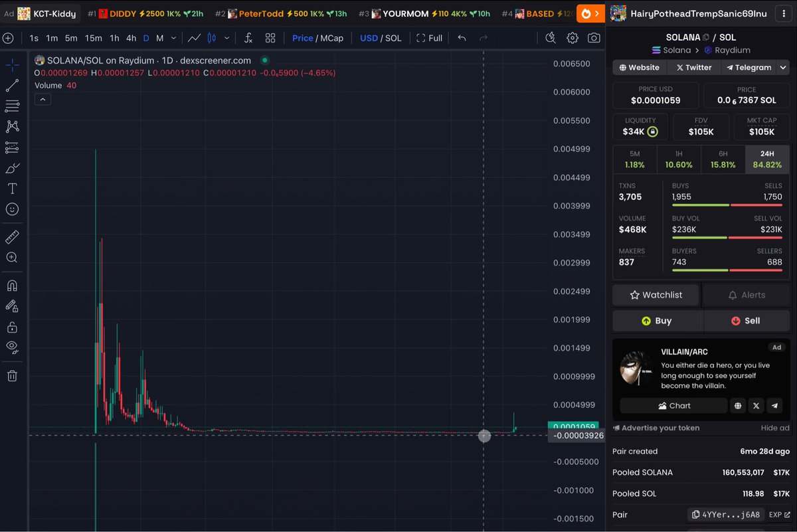Toggle hide all drawings eye icon
This screenshot has height=532, width=797.
(12, 347)
